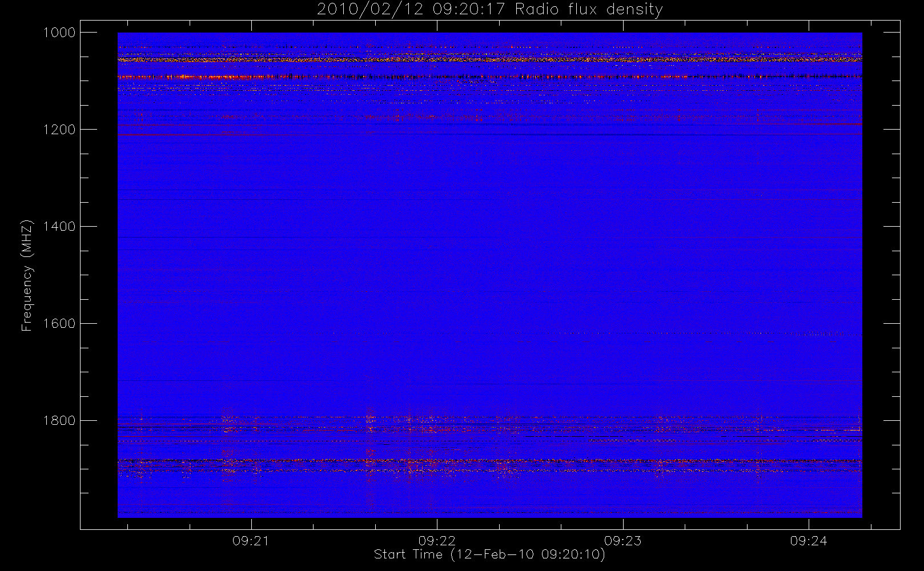924x571 pixels.
Task: Click the 'Start Time (12-Feb-10 09:20:10)' axis label
Action: pyautogui.click(x=489, y=554)
